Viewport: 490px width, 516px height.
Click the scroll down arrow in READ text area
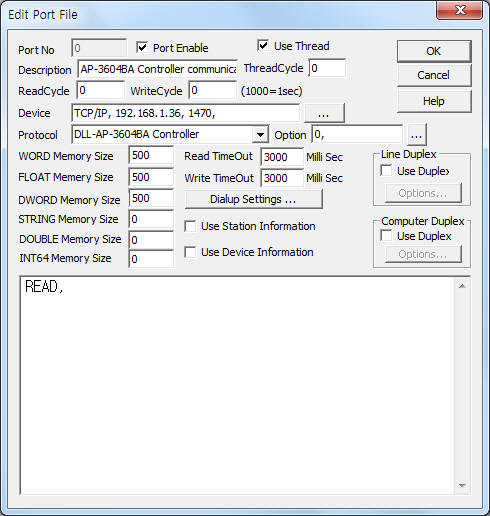(462, 485)
